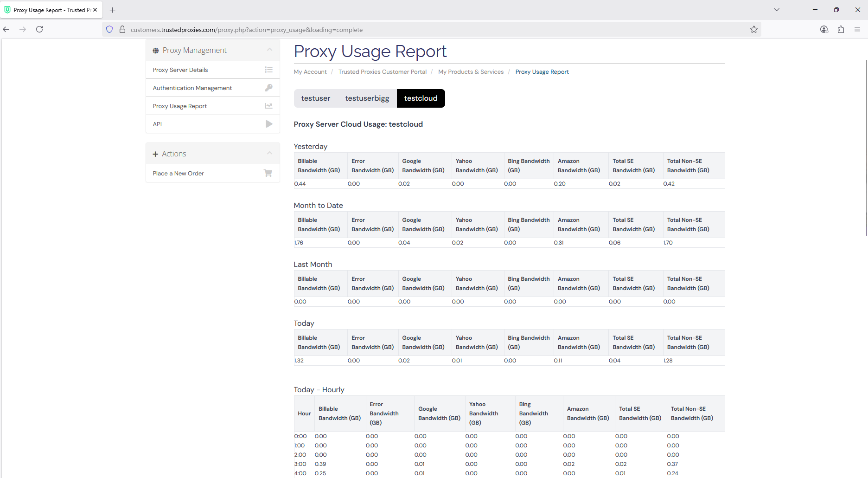The image size is (868, 478).
Task: Open the API sidebar link
Action: [212, 124]
